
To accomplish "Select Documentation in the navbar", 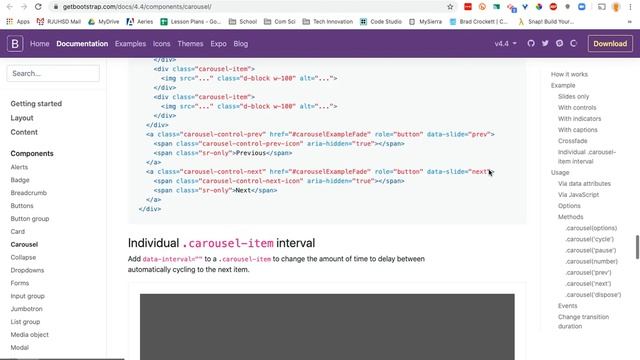I will click(82, 44).
